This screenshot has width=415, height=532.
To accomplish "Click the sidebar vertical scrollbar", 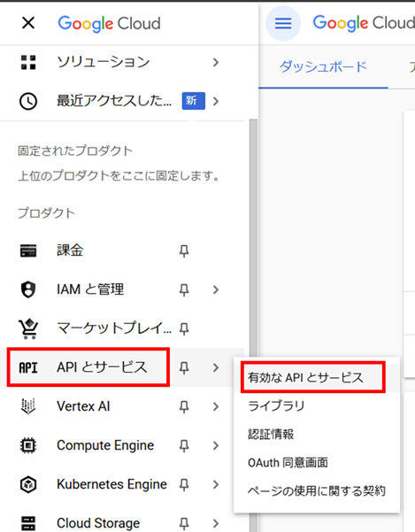I will point(253,237).
